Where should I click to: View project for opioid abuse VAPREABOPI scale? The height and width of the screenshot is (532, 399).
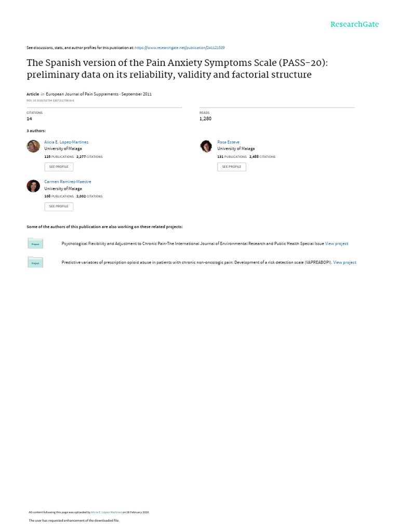[345, 263]
